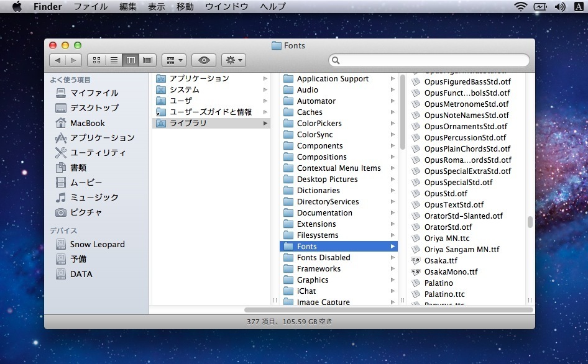Viewport: 588px width, 364px height.
Task: Open the Snow Leopard drive
Action: pos(96,245)
